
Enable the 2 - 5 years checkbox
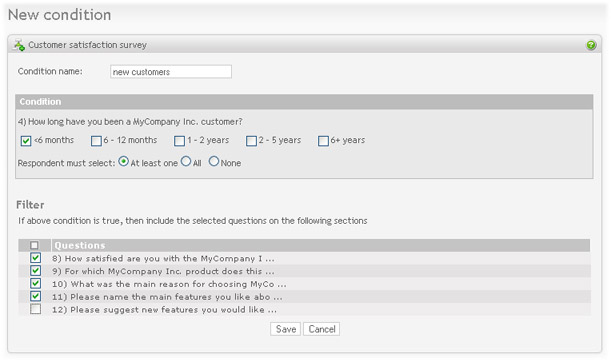251,141
